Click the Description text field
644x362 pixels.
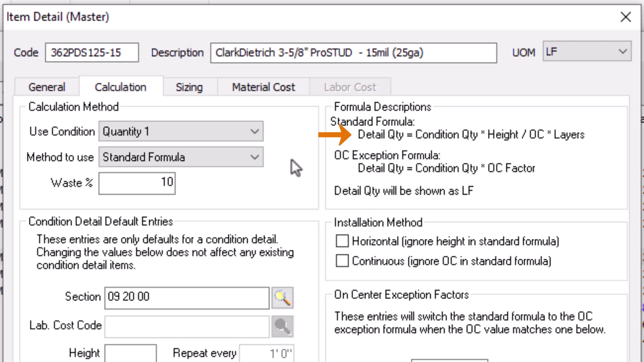pos(353,53)
